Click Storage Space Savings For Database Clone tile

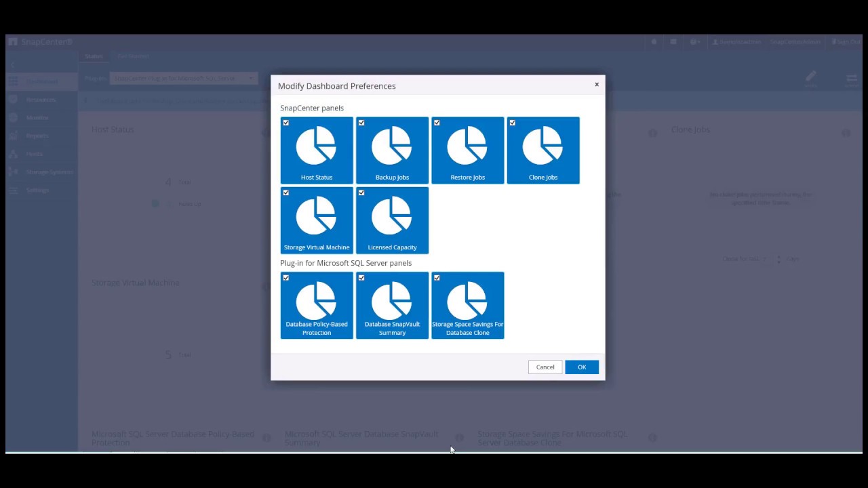point(468,306)
